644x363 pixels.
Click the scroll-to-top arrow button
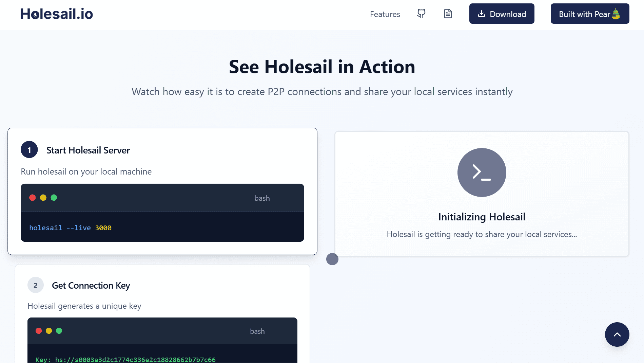click(617, 334)
